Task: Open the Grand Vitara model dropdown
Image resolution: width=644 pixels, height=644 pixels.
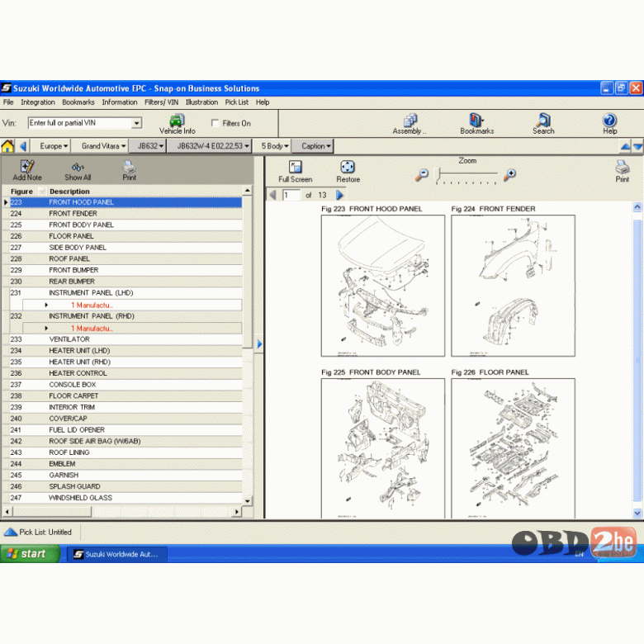Action: 103,146
